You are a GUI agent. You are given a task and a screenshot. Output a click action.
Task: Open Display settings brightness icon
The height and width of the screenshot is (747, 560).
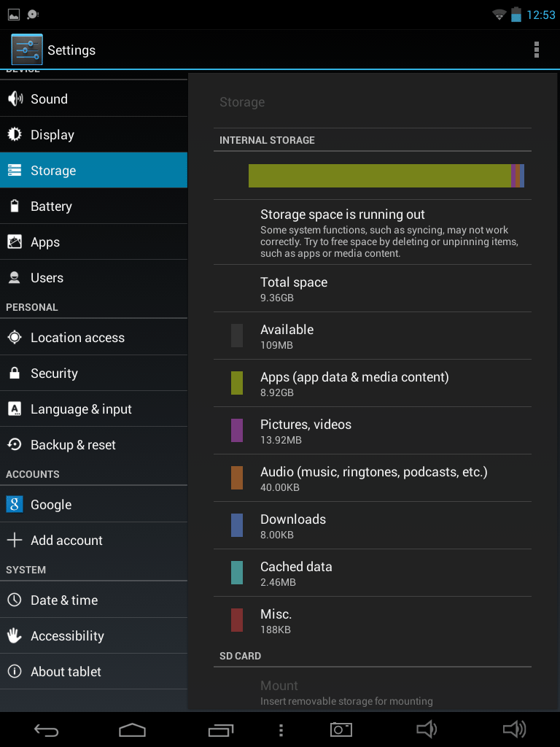[15, 135]
